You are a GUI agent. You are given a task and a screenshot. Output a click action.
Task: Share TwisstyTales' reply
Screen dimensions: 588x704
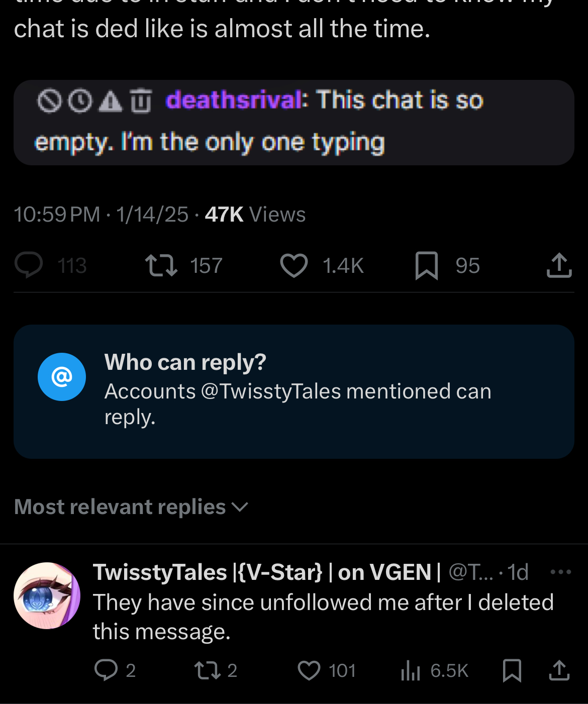click(559, 670)
